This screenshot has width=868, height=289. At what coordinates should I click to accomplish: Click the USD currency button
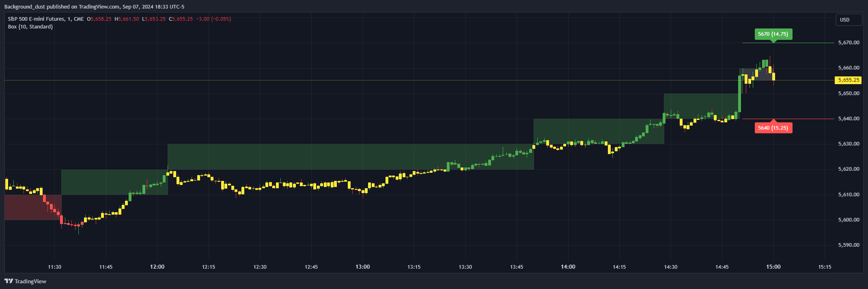tap(849, 20)
